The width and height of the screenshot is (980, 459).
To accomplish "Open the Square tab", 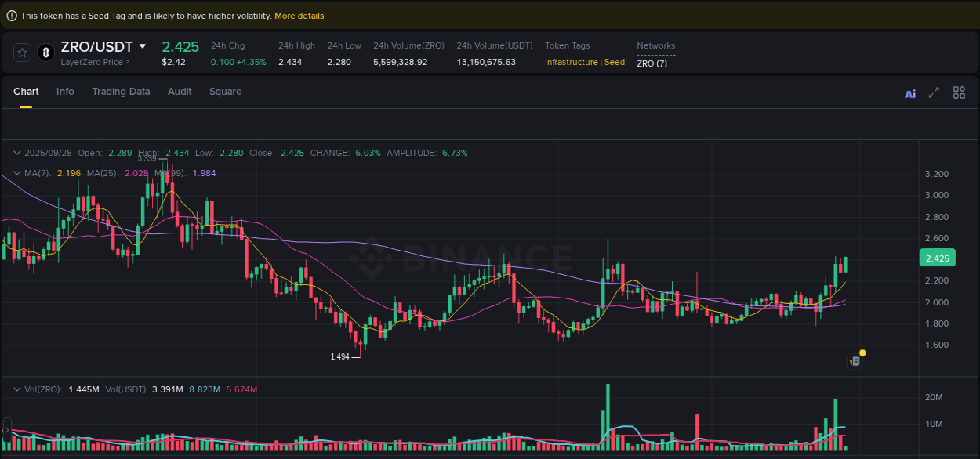I will pyautogui.click(x=225, y=92).
